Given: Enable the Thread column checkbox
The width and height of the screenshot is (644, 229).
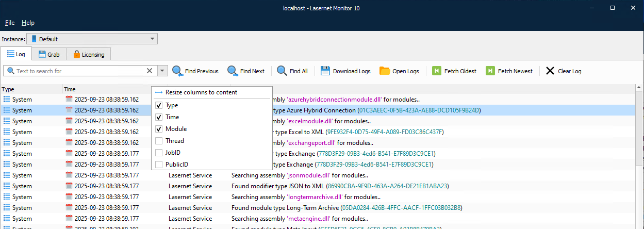Looking at the screenshot, I should [x=159, y=141].
